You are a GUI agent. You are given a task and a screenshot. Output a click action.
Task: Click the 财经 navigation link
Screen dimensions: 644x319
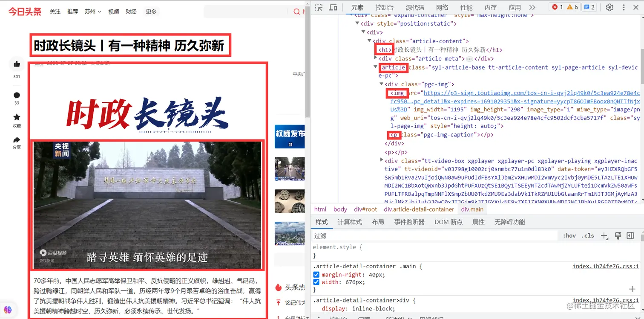coord(131,12)
